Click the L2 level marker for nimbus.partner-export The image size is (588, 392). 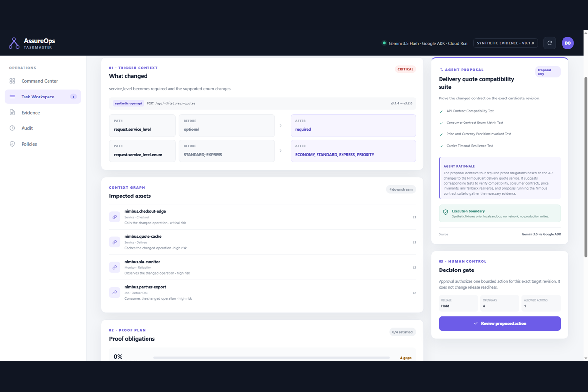[414, 293]
